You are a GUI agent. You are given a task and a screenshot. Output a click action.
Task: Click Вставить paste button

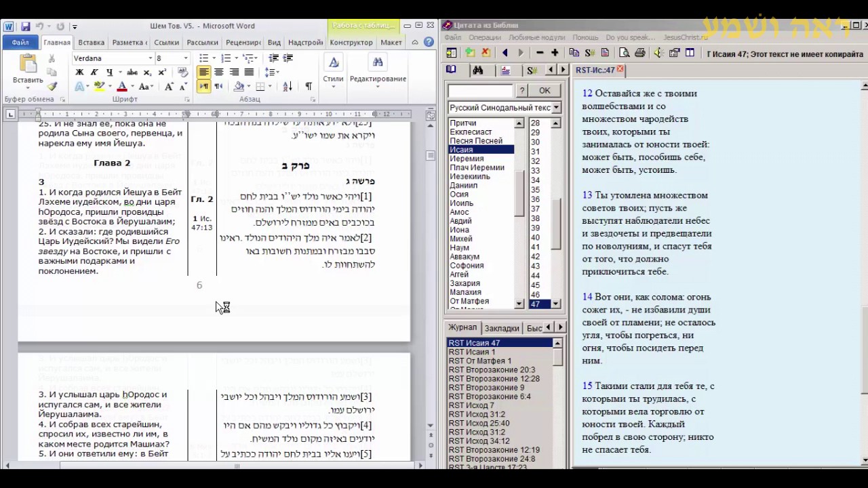tap(28, 70)
